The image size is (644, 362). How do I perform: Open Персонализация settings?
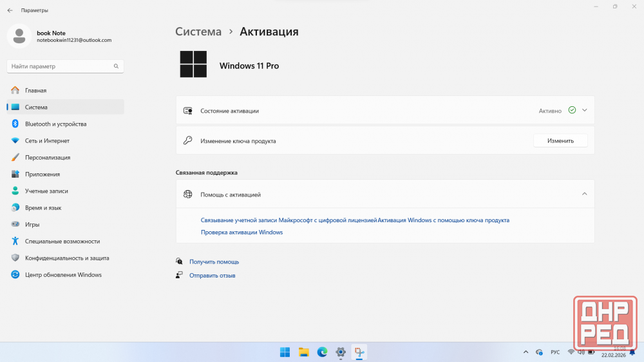[x=48, y=157]
